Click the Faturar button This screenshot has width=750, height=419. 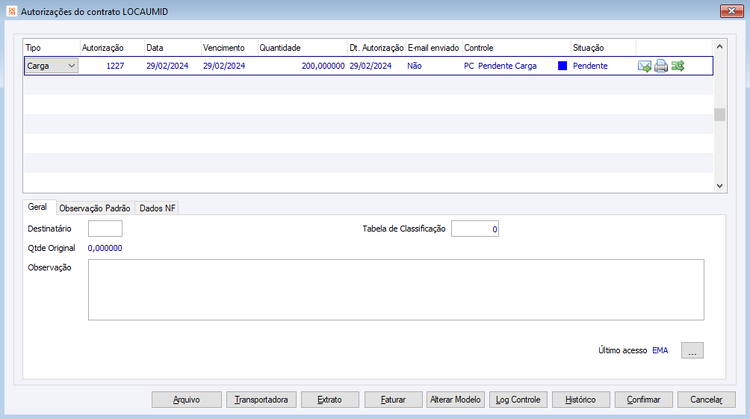393,399
